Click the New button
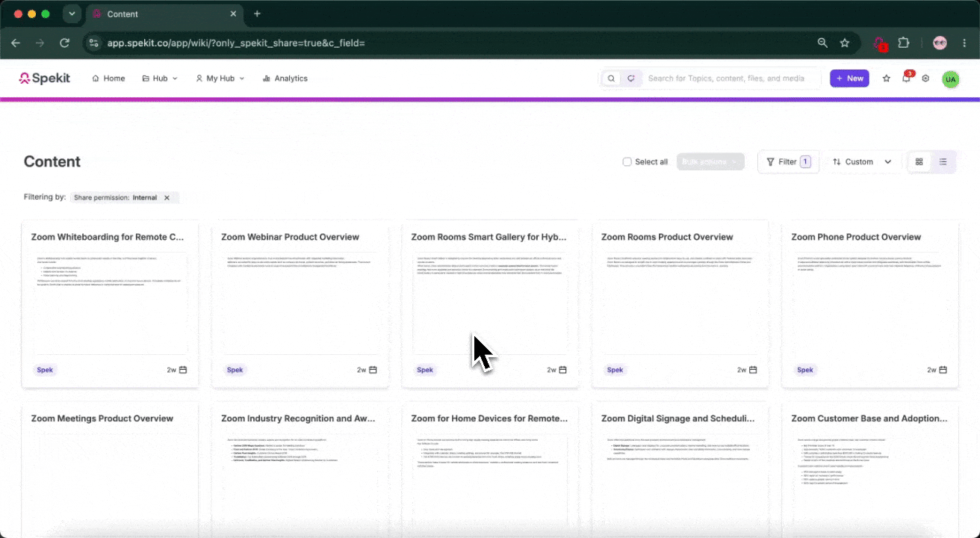Screen dimensions: 980x538 tap(849, 78)
